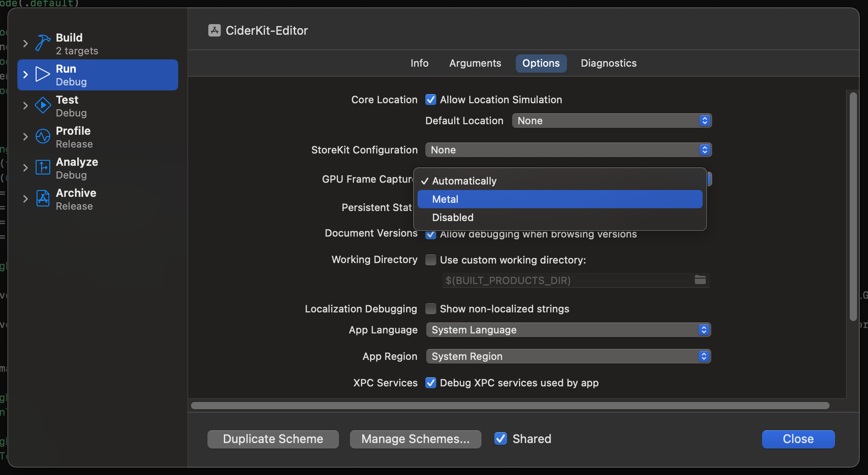
Task: Click the CiderKit-Editor app icon
Action: click(x=214, y=30)
